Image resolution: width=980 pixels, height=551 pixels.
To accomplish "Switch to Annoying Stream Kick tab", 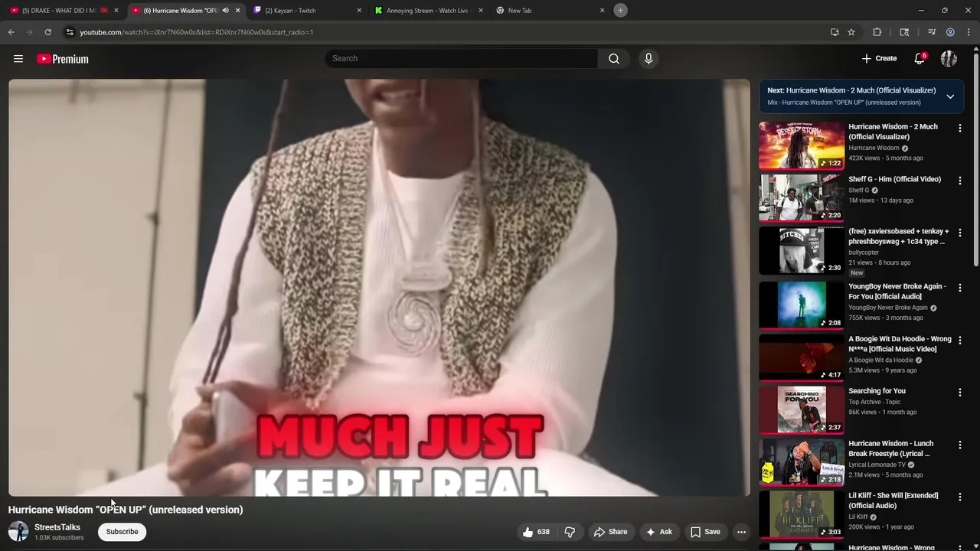I will pos(427,11).
